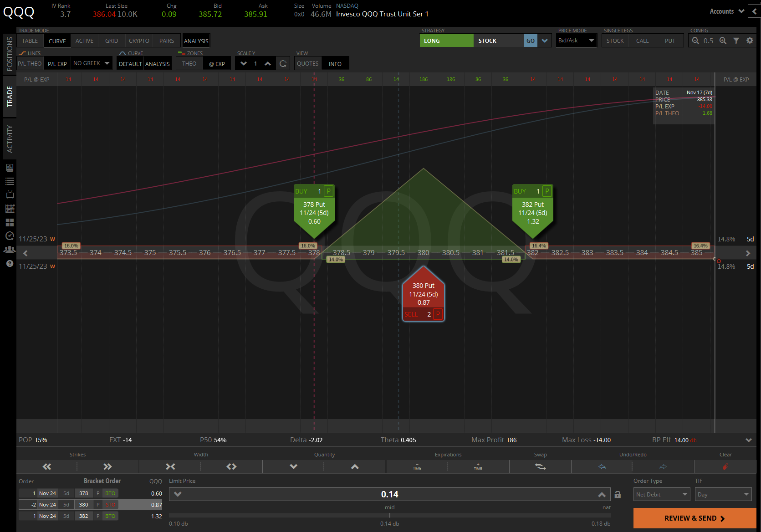This screenshot has height=532, width=761.
Task: Swap the order legs
Action: click(x=540, y=466)
